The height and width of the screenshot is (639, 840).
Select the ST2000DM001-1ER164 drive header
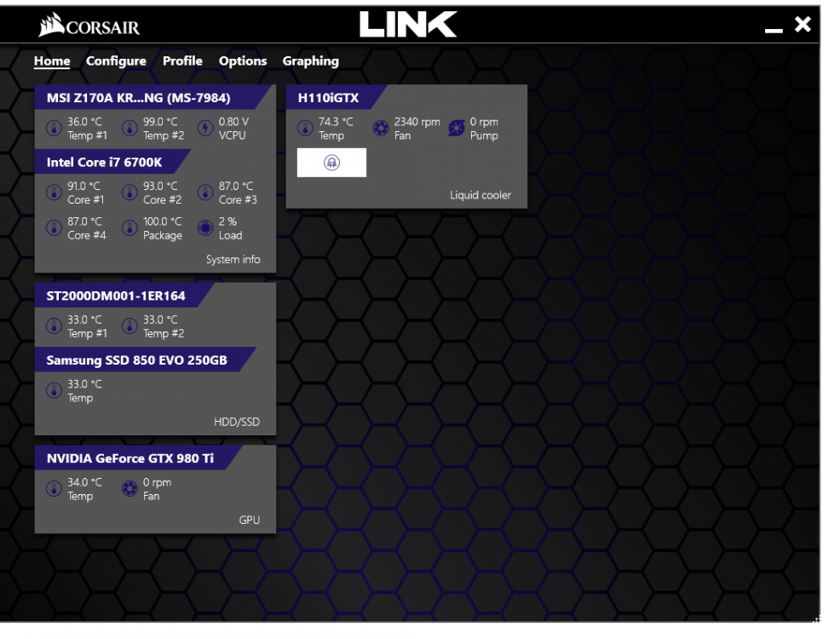pos(124,296)
